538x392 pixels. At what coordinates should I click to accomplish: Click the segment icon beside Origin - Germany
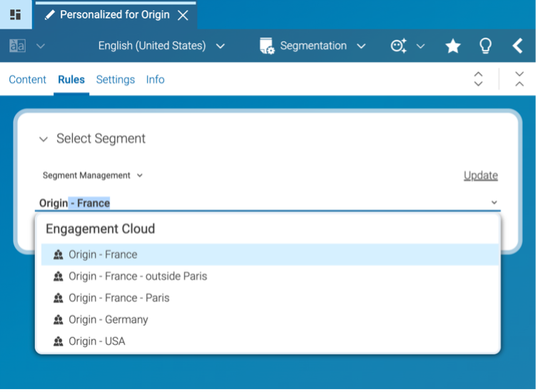[59, 320]
